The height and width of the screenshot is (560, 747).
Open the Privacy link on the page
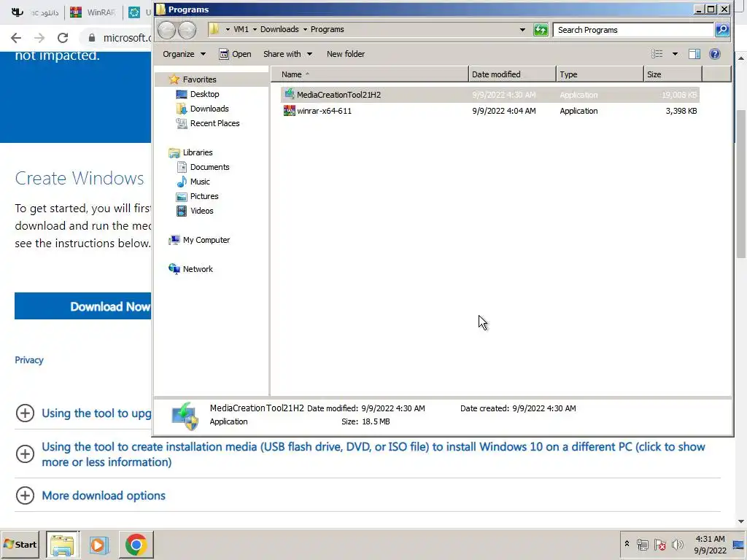[29, 360]
